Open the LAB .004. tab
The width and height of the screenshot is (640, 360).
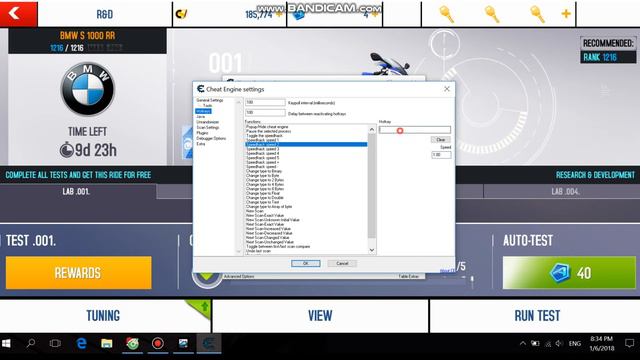point(565,191)
